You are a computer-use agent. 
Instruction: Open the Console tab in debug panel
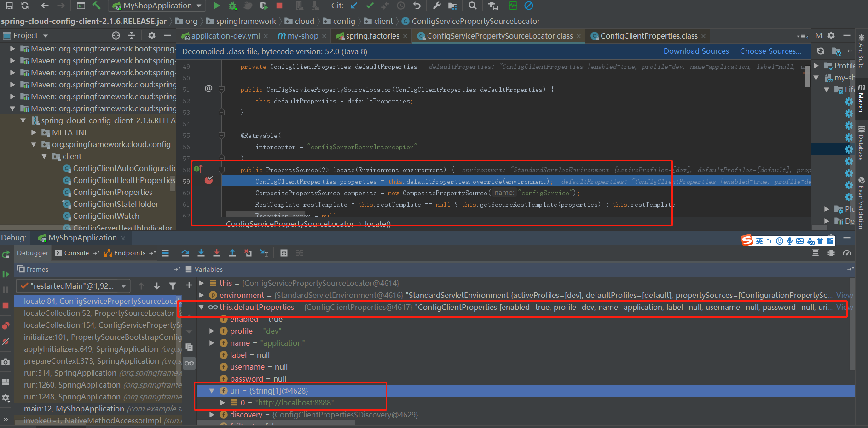click(76, 252)
